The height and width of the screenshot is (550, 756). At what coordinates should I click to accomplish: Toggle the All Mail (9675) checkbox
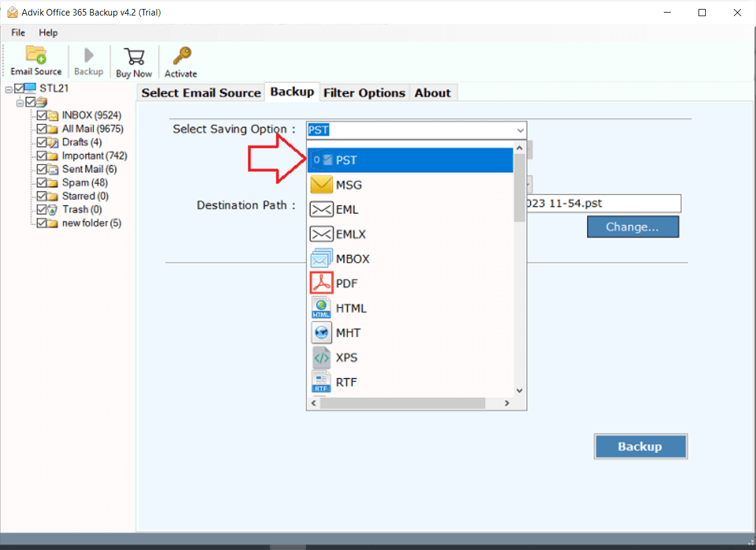42,129
